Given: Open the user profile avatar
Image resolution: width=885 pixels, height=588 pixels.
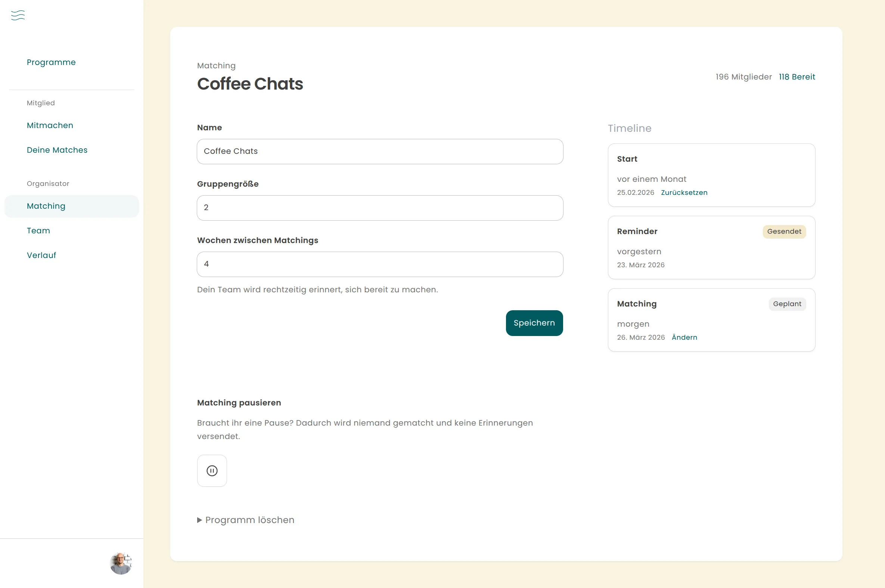Looking at the screenshot, I should [x=121, y=563].
